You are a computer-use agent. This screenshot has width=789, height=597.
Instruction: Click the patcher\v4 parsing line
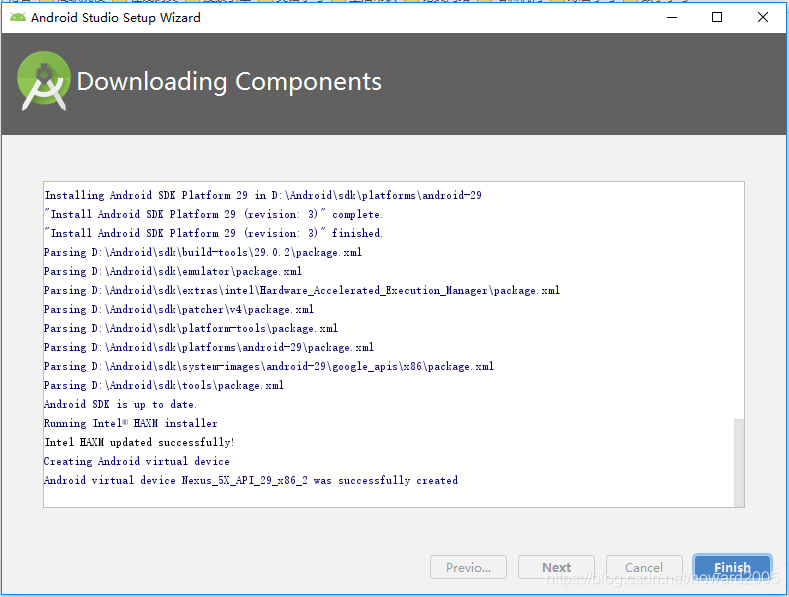coord(179,309)
